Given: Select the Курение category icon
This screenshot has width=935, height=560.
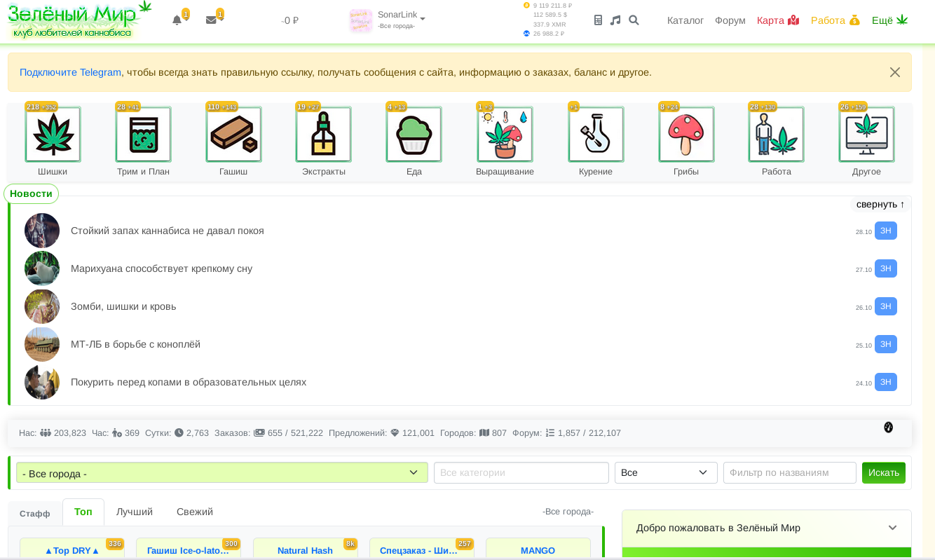Looking at the screenshot, I should (x=595, y=135).
